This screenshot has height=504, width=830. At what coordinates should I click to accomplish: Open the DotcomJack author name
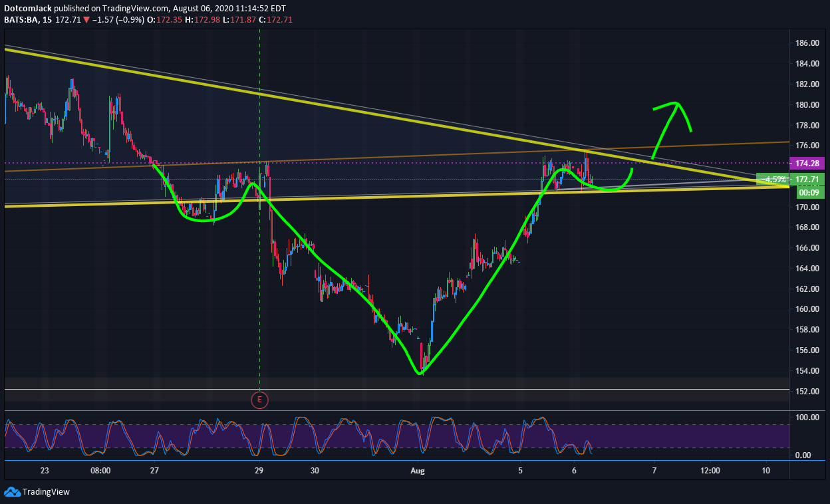tap(27, 9)
